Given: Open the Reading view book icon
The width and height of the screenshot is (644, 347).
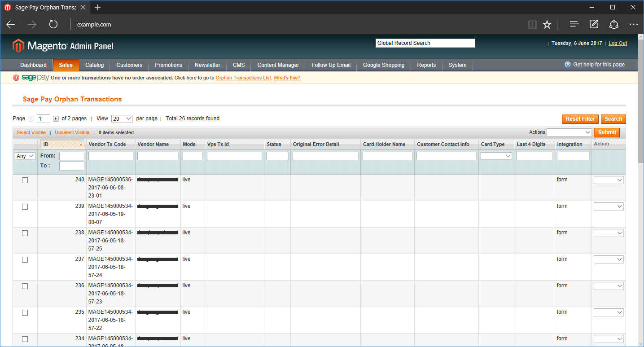Looking at the screenshot, I should (x=533, y=25).
